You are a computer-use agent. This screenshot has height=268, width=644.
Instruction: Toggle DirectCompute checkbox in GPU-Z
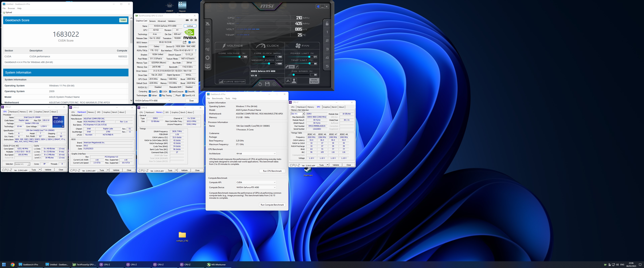click(170, 92)
